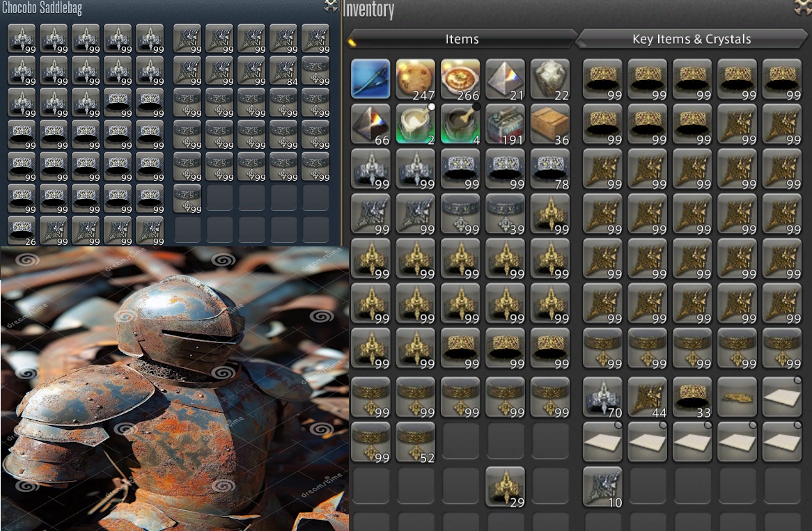Select the gold choker stack of 52

(x=415, y=442)
